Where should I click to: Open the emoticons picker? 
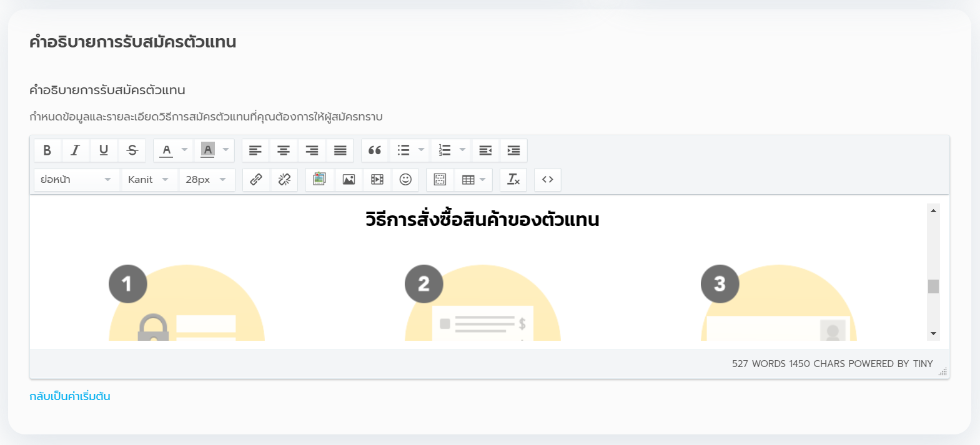[x=405, y=180]
